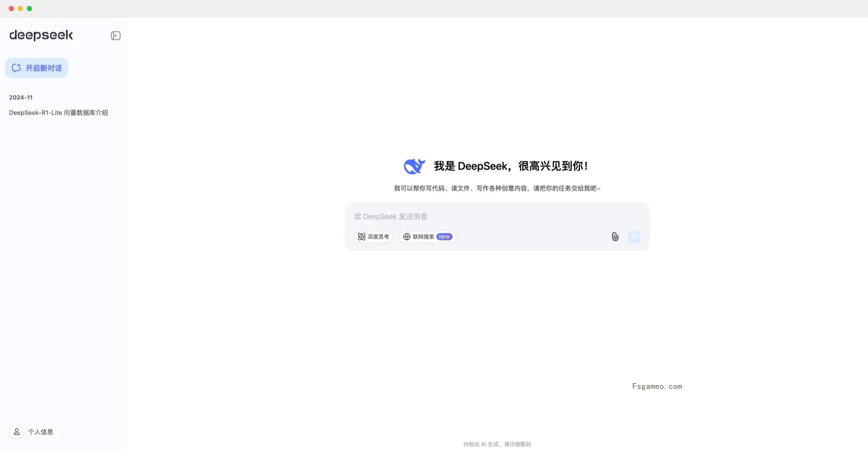Click the deepseek logo in sidebar

[x=41, y=35]
